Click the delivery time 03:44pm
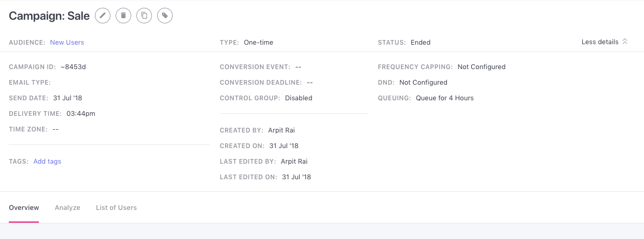The height and width of the screenshot is (239, 644). 81,114
